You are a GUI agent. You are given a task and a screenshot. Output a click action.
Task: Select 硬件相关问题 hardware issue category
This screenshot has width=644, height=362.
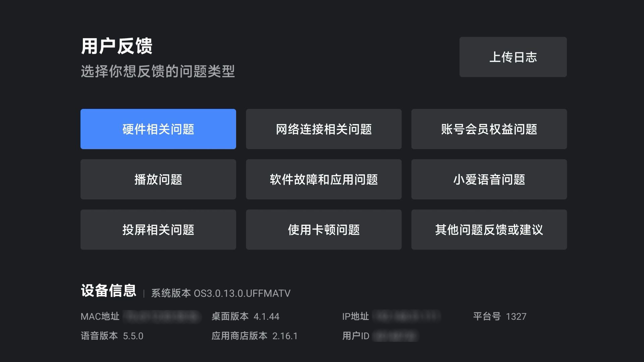[158, 129]
